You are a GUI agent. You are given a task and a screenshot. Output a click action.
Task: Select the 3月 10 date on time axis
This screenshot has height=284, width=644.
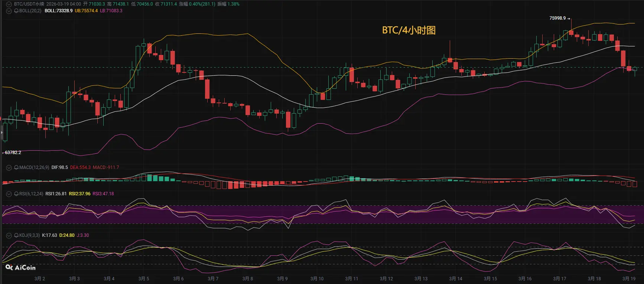[x=317, y=279]
